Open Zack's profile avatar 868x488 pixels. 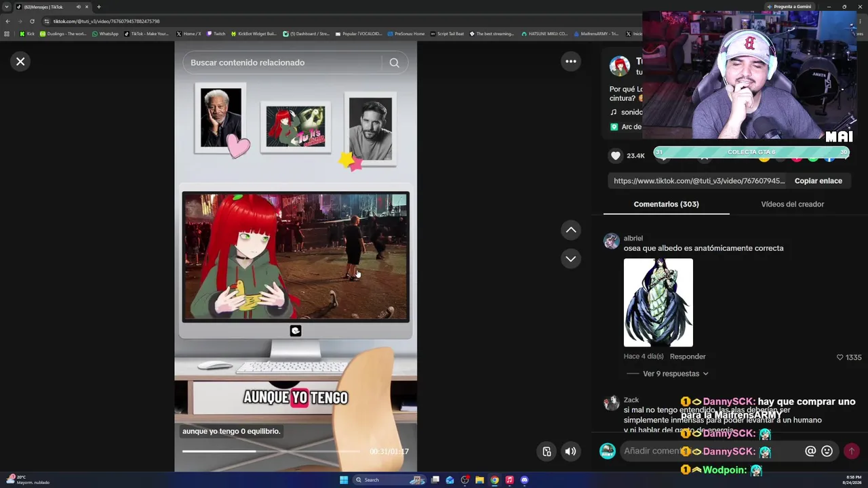[612, 403]
